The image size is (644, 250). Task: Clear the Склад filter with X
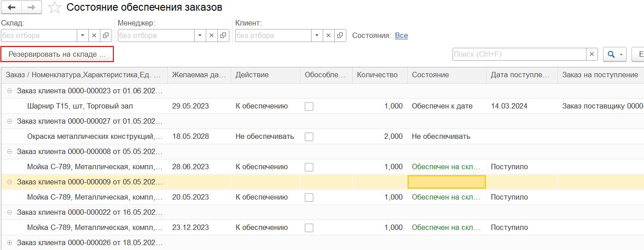click(x=94, y=36)
